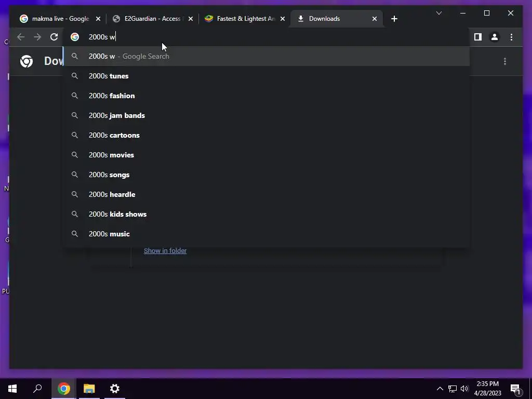Open the Downloads page more actions menu
The height and width of the screenshot is (399, 532).
point(505,61)
